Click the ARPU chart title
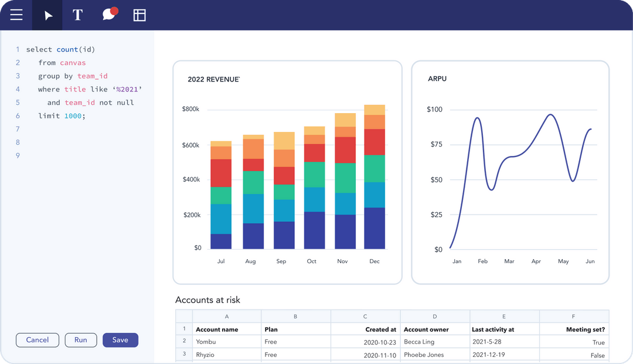 437,79
